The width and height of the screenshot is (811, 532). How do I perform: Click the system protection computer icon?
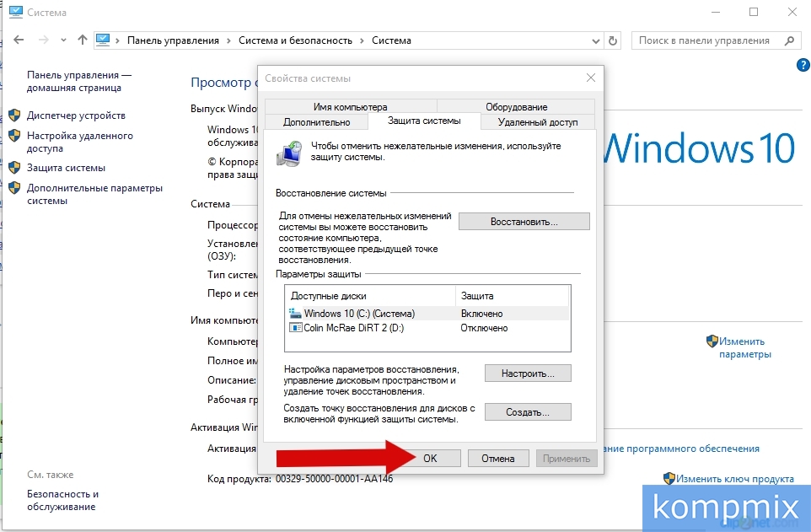pos(290,153)
